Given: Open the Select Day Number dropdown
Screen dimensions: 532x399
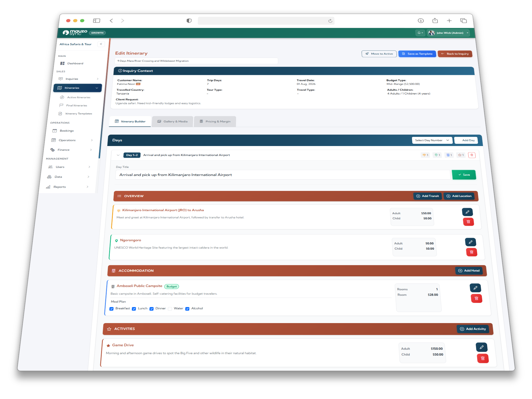Looking at the screenshot, I should [432, 140].
